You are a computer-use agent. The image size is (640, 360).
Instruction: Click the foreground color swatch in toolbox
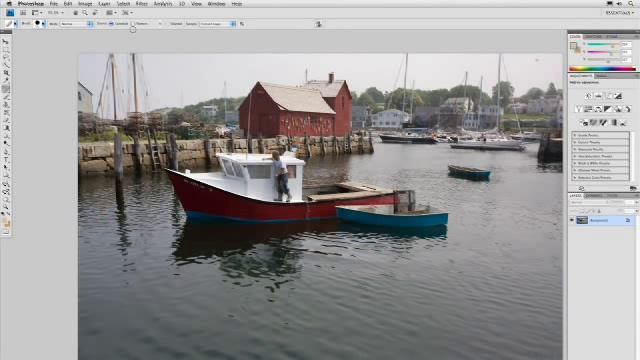click(4, 221)
